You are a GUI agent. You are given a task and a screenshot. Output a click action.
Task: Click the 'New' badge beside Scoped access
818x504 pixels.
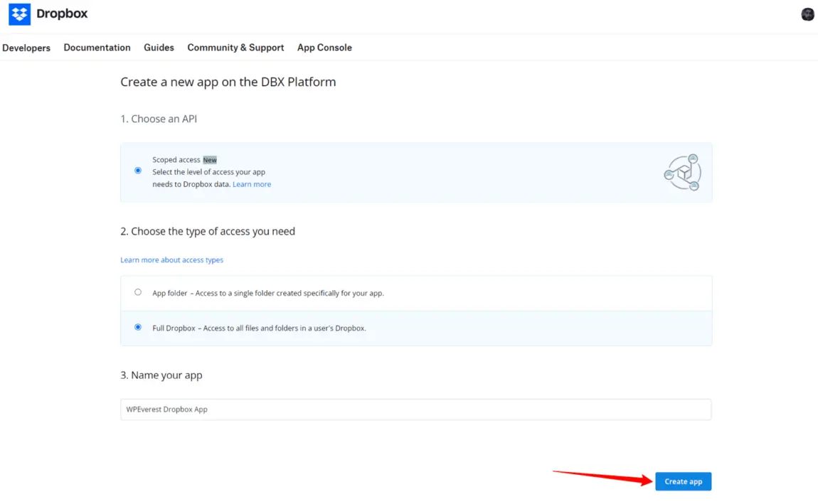click(x=210, y=160)
